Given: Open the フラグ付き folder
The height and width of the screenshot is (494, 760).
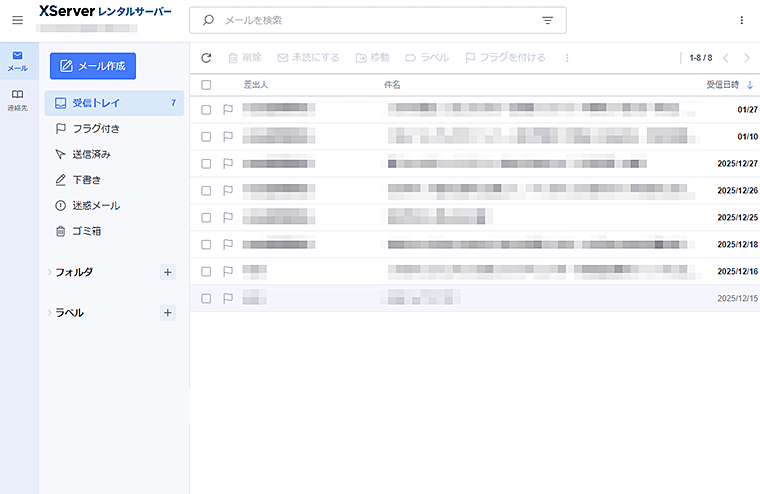Looking at the screenshot, I should 114,128.
